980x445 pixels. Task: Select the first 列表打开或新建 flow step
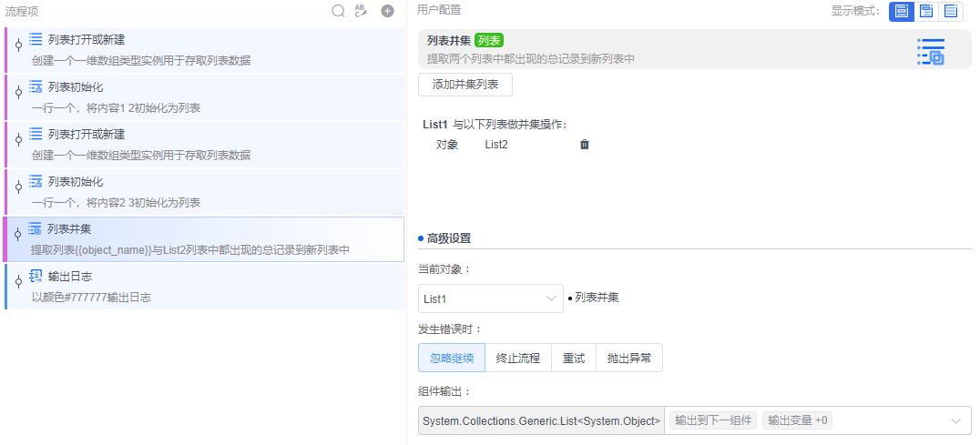pos(204,50)
